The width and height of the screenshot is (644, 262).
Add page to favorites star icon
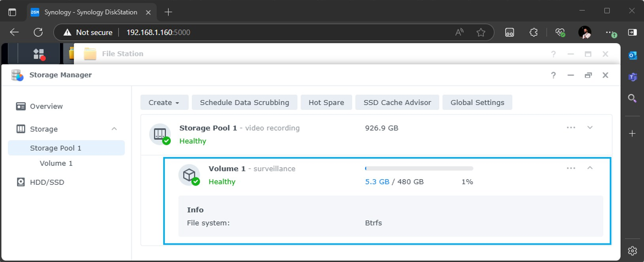click(481, 32)
